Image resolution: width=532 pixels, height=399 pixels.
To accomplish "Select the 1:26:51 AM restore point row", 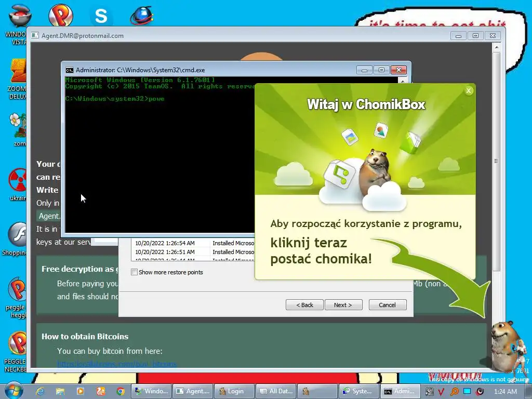I will click(193, 252).
